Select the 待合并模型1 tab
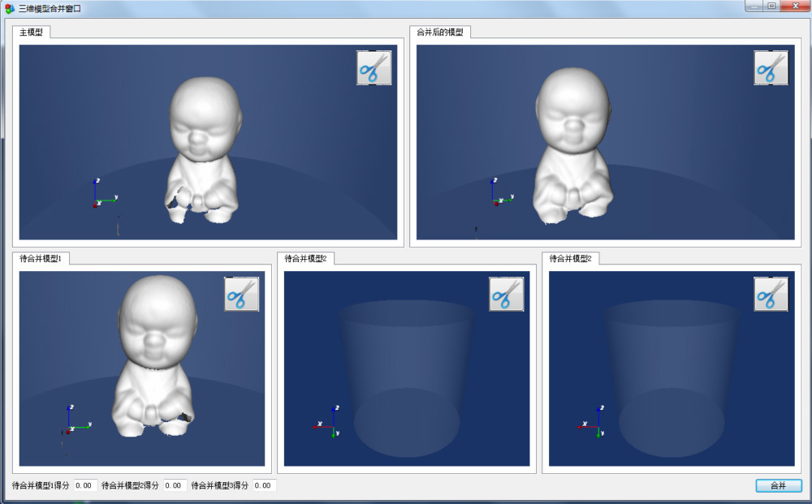812x504 pixels. (41, 258)
